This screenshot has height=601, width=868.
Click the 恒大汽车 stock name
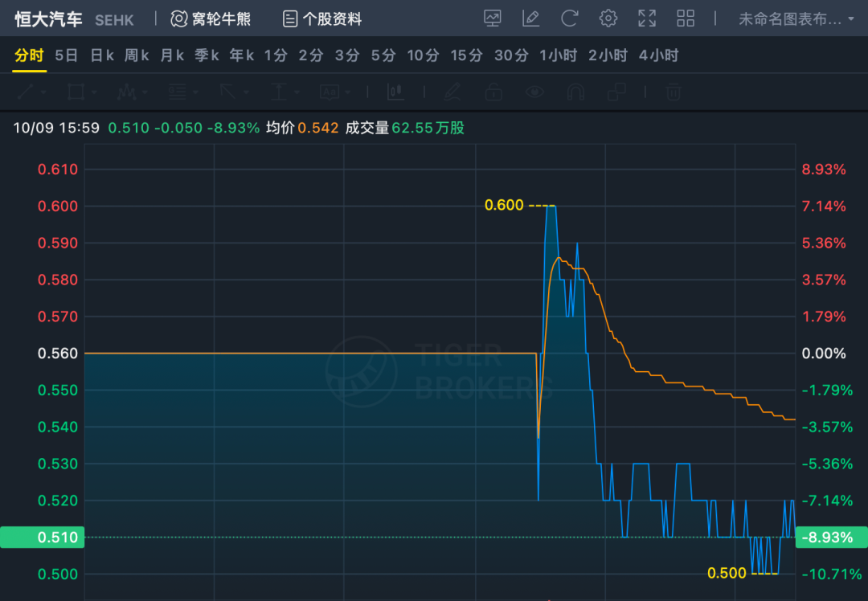(x=49, y=19)
